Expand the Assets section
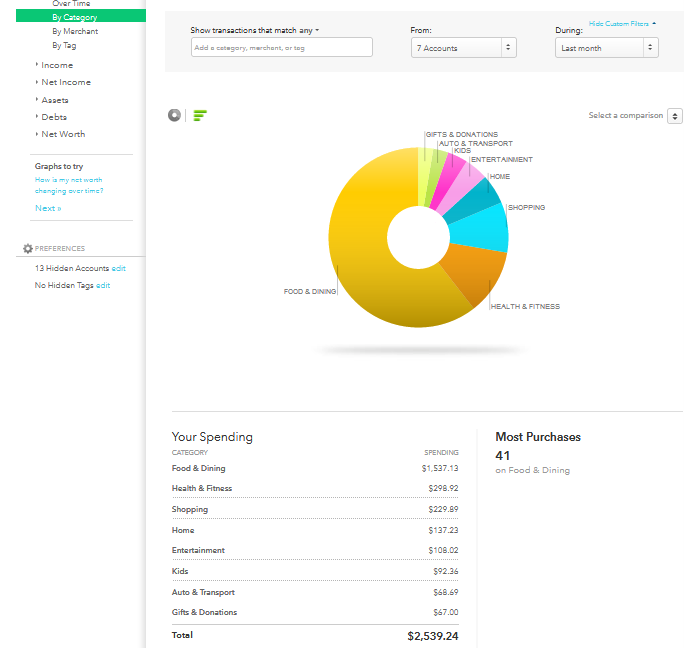Screen dimensions: 688x648 (x=54, y=100)
